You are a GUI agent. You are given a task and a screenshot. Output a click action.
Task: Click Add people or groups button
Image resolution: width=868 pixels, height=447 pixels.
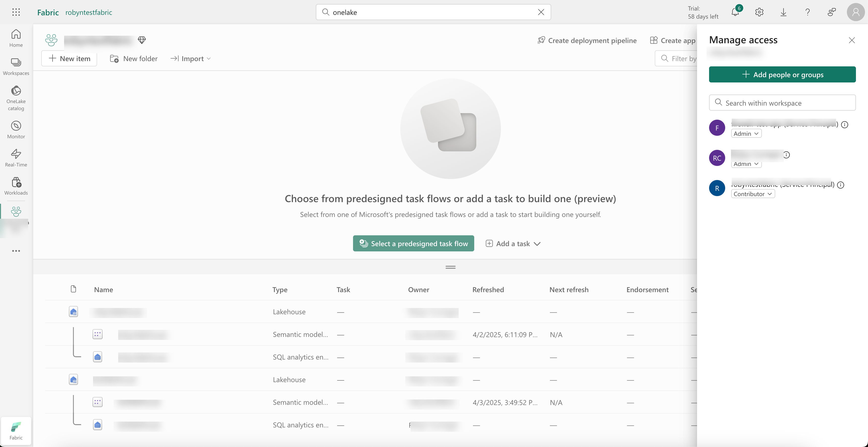coord(782,74)
